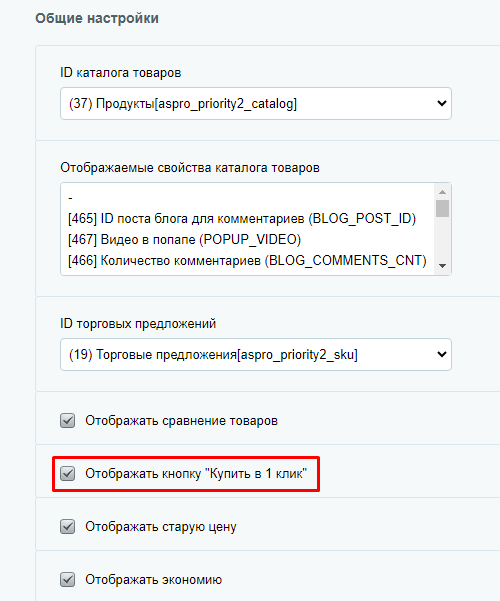Viewport: 500px width, 601px height.
Task: Uncheck Отображать кнопку Купить в 1 клик
Action: point(67,474)
